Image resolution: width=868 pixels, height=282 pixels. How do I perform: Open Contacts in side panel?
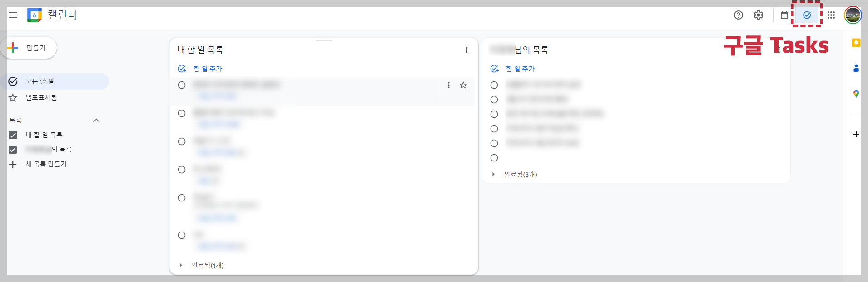tap(856, 68)
